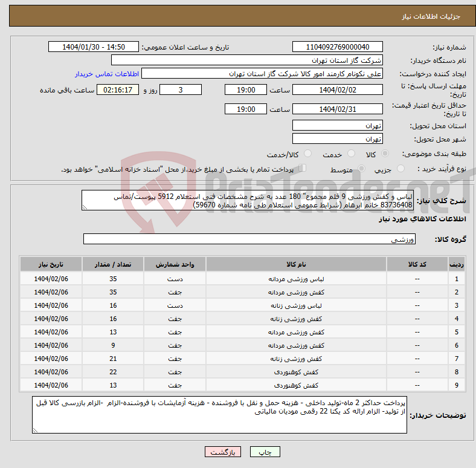
Task: Click کفش ورزشی زنانه in row 7
Action: coord(296,359)
